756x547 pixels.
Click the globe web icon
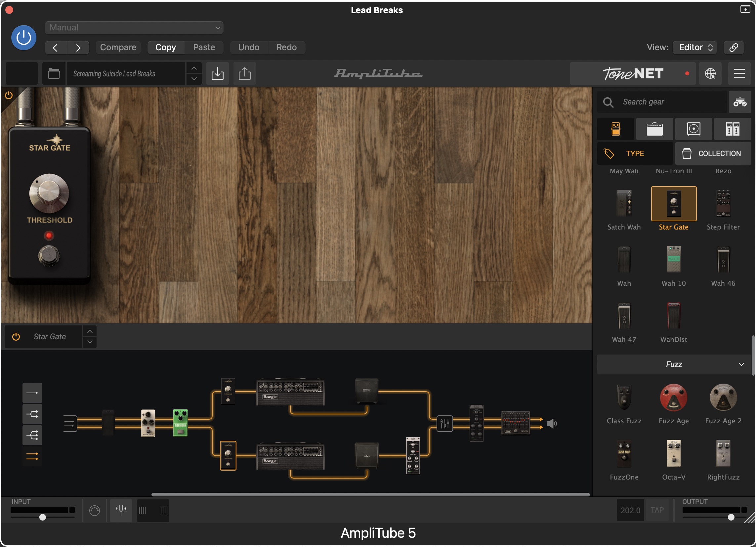point(710,73)
